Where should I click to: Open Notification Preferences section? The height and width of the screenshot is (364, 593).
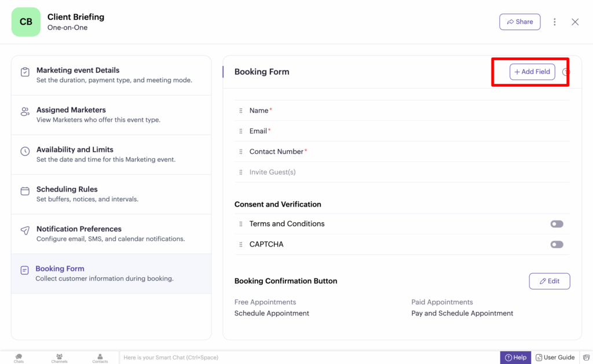coord(111,234)
